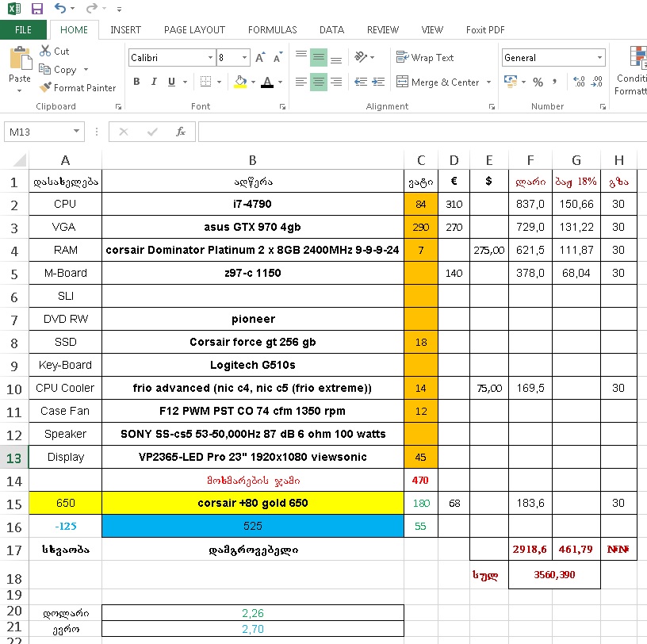The width and height of the screenshot is (647, 644).
Task: Switch to the INSERT tab
Action: click(x=125, y=29)
